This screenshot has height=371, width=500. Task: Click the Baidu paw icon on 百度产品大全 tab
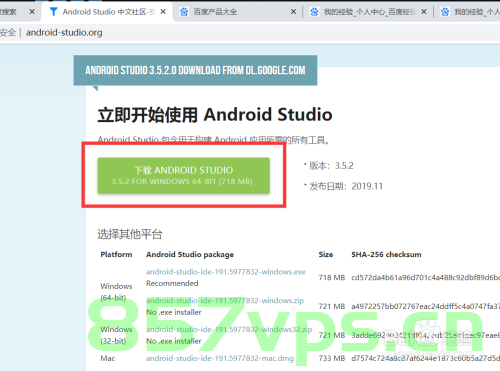pyautogui.click(x=184, y=12)
